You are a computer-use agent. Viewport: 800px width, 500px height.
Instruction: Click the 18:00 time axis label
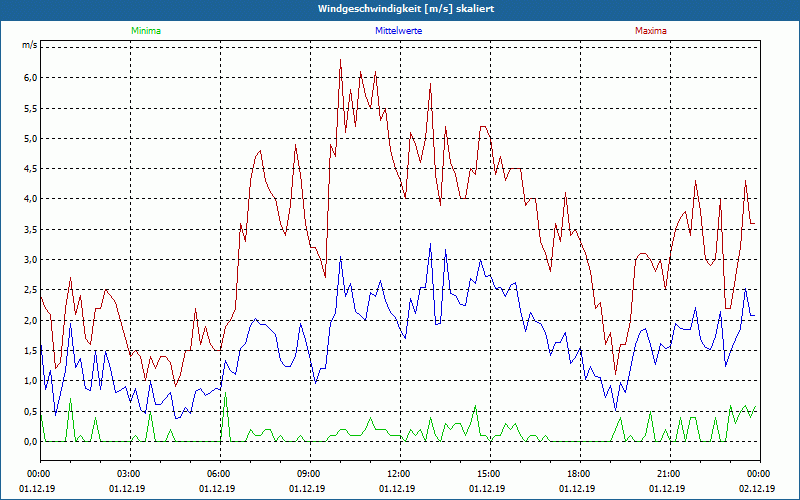pyautogui.click(x=580, y=474)
